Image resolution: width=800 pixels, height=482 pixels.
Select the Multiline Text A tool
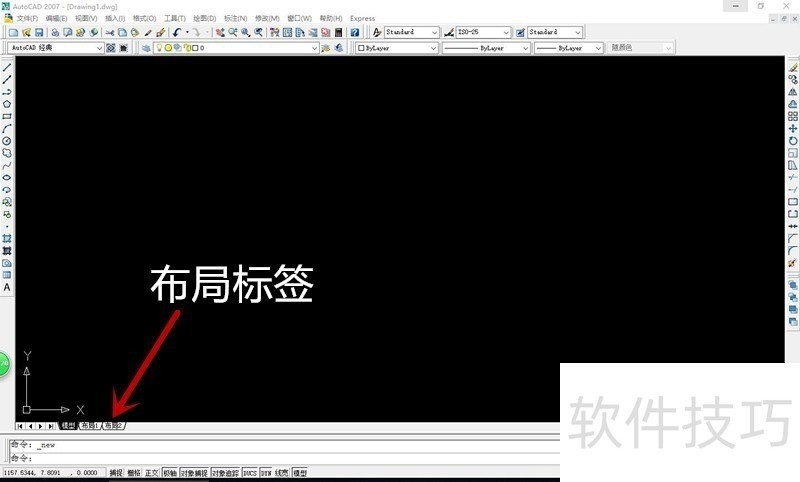7,287
